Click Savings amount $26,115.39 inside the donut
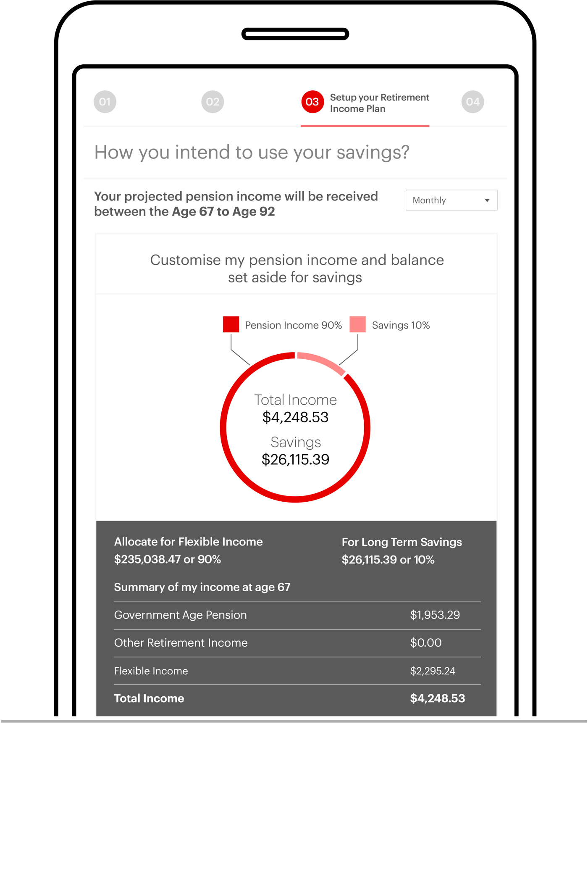 tap(295, 460)
